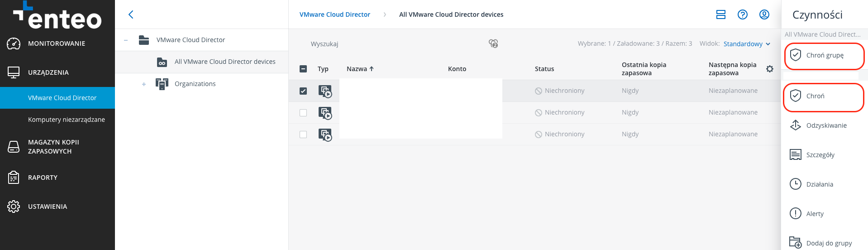Open USTAWIENIA in the sidebar
The image size is (868, 250).
(48, 207)
